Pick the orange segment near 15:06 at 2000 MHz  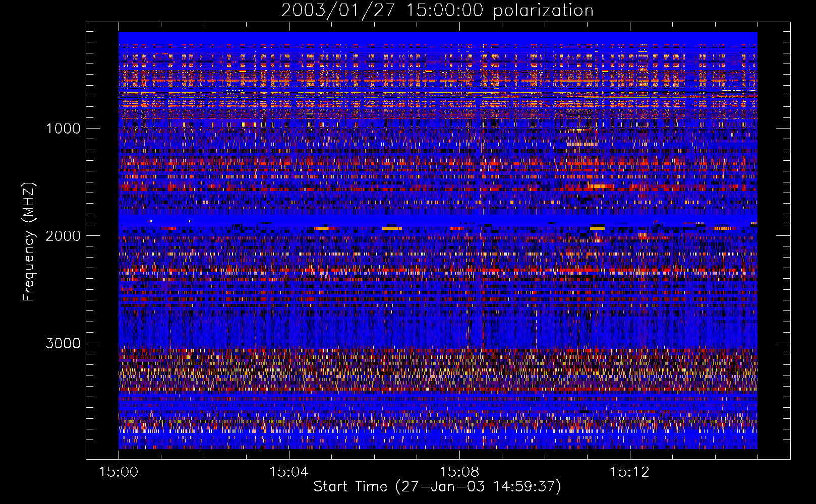coord(392,228)
